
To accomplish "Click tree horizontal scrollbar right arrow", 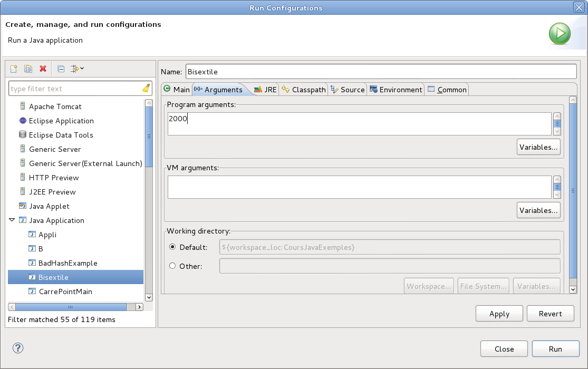I will tap(140, 307).
